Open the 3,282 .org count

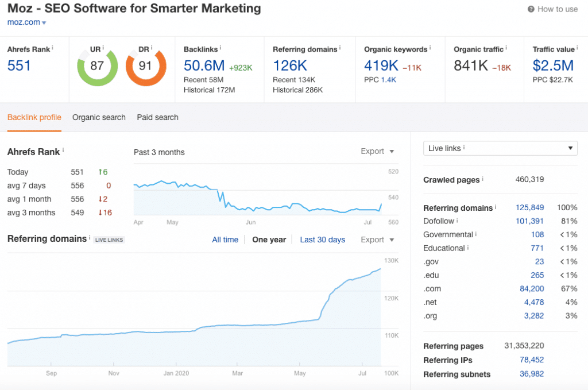534,316
